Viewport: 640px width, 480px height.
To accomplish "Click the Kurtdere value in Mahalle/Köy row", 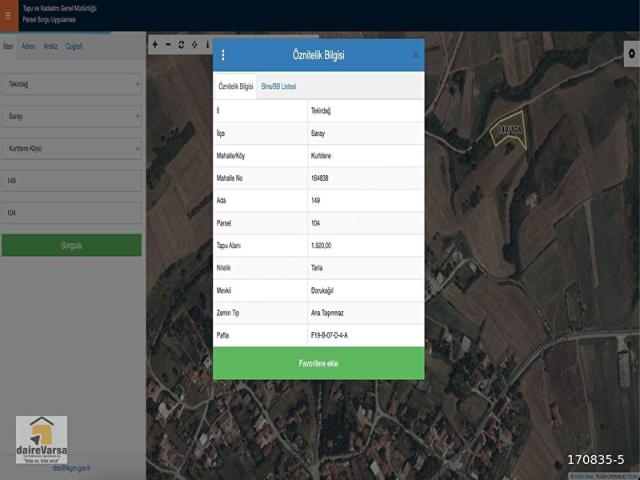I will pyautogui.click(x=321, y=156).
